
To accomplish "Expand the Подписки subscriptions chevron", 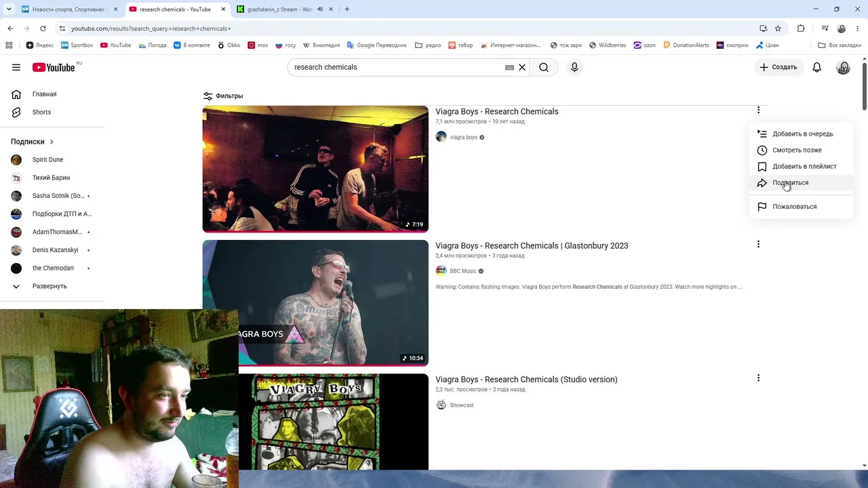I will tap(52, 142).
